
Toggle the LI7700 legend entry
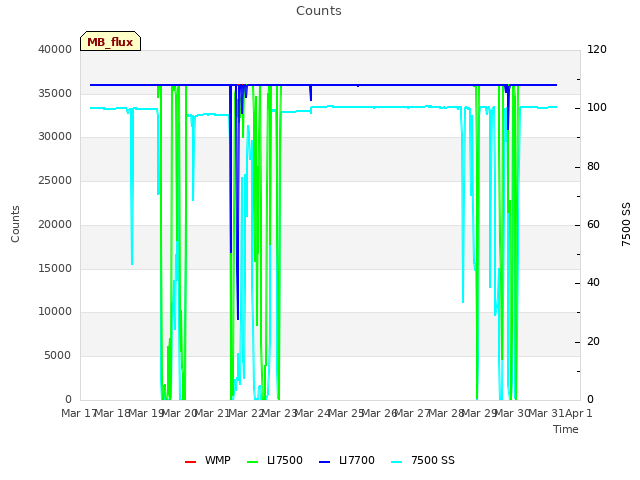click(347, 460)
